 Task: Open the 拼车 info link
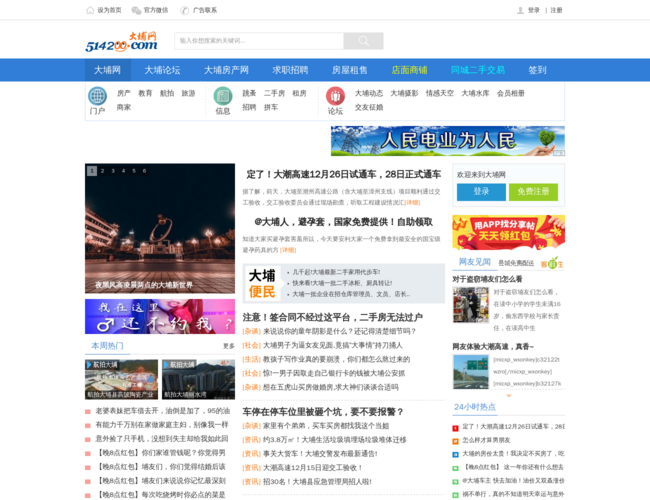[x=271, y=107]
